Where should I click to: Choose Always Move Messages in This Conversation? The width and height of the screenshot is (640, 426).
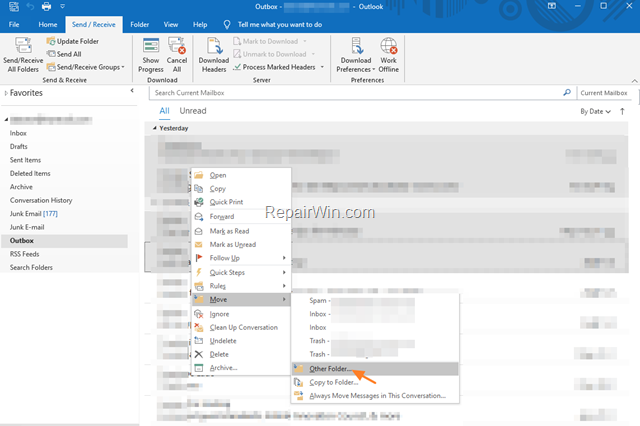coord(375,396)
